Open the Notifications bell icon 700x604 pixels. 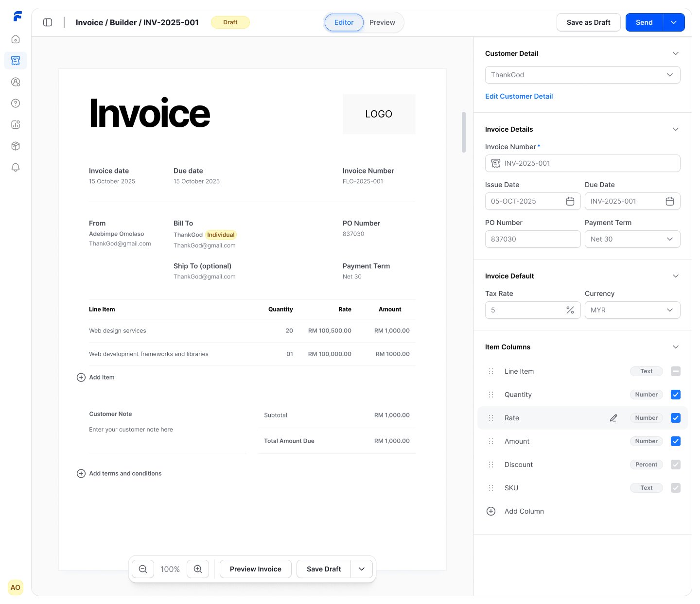tap(16, 168)
